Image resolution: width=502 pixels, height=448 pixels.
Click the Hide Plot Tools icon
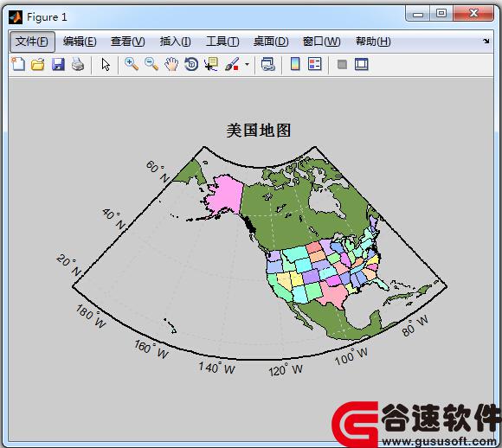pos(342,64)
